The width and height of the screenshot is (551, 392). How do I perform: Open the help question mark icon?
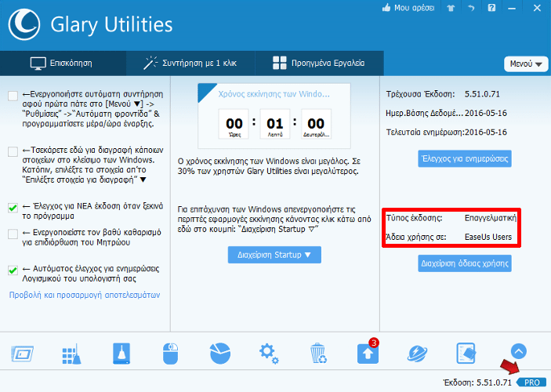point(491,8)
